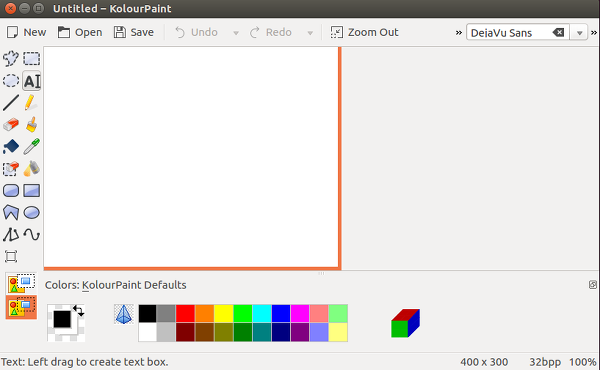Click the color similarity cube
The height and width of the screenshot is (370, 600).
click(405, 323)
